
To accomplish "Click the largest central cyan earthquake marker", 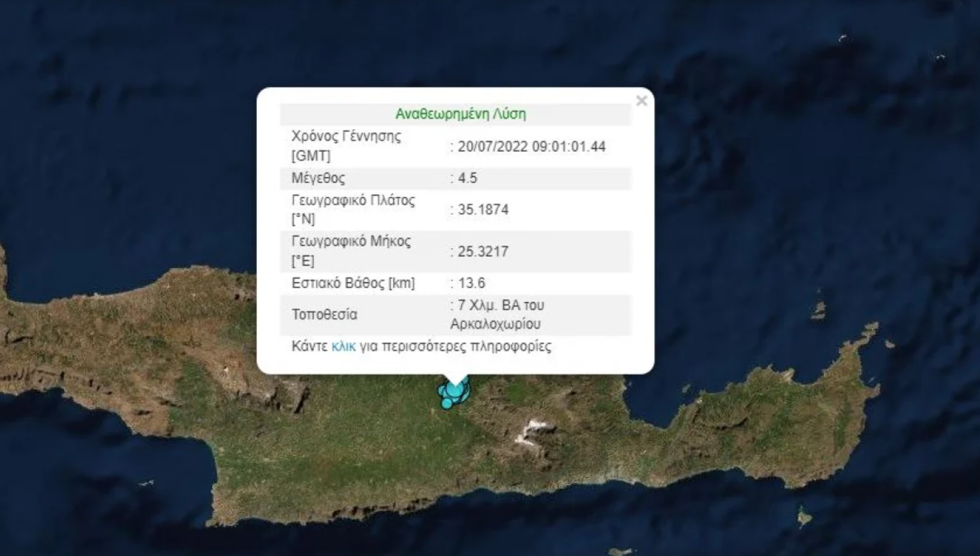I will pyautogui.click(x=455, y=390).
